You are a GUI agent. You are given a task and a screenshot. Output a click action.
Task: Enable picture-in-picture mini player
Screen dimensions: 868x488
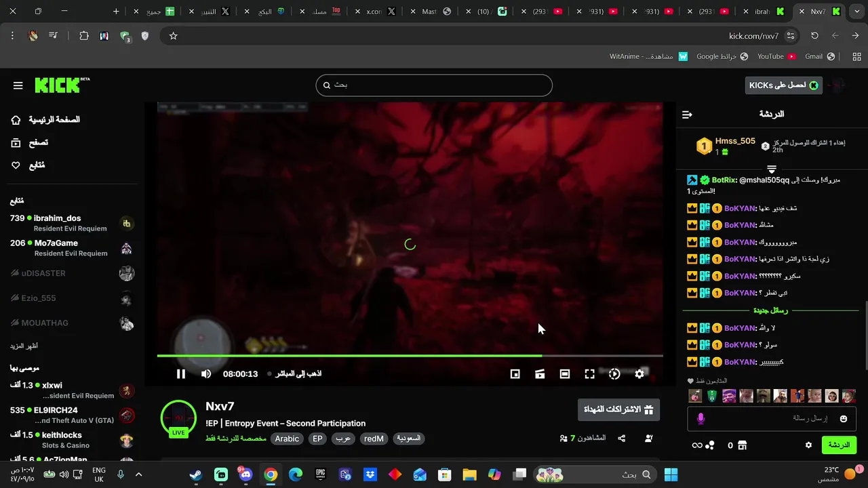click(515, 373)
